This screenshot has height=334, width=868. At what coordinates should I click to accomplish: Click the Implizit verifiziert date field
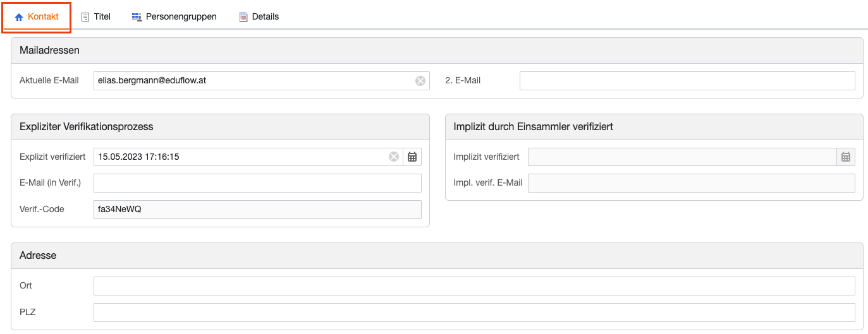(x=682, y=157)
